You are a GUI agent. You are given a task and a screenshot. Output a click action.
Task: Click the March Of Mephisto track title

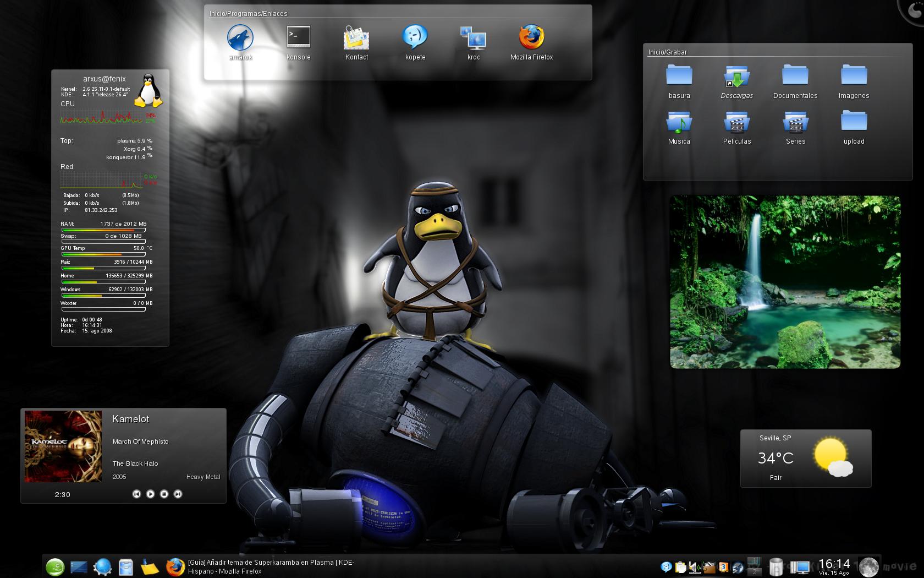click(x=141, y=441)
